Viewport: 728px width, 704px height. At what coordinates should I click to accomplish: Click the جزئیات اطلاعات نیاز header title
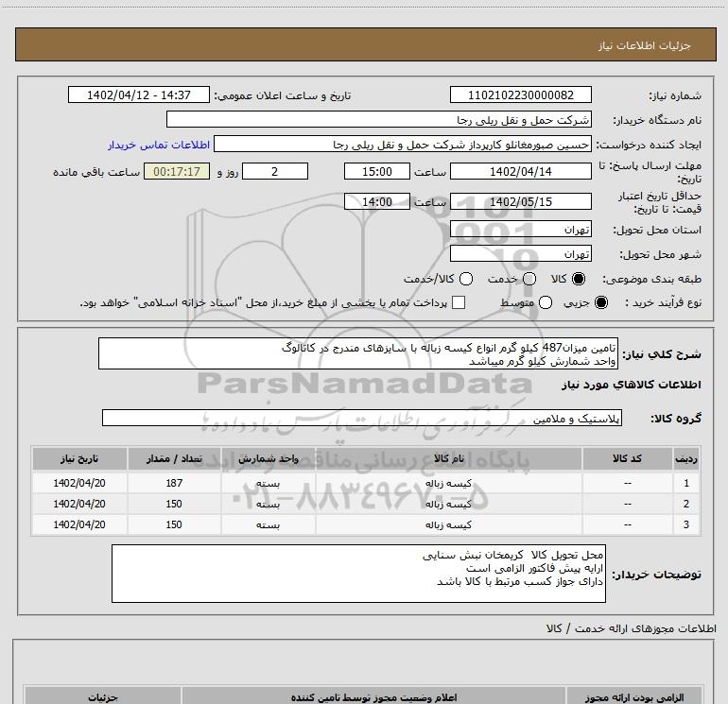point(645,45)
